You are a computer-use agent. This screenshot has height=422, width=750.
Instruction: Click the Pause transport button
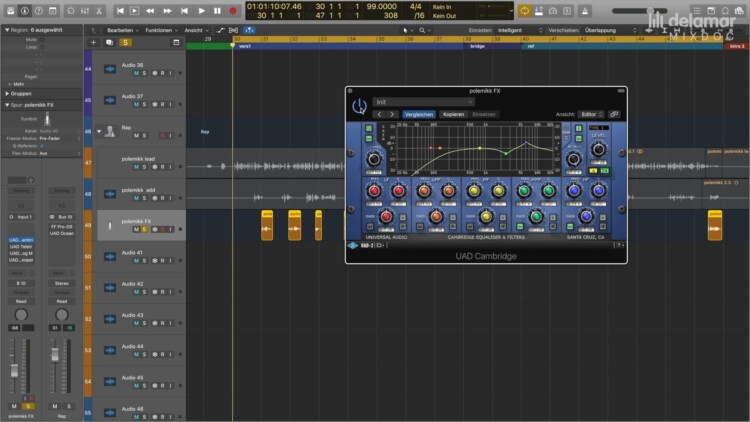click(217, 11)
